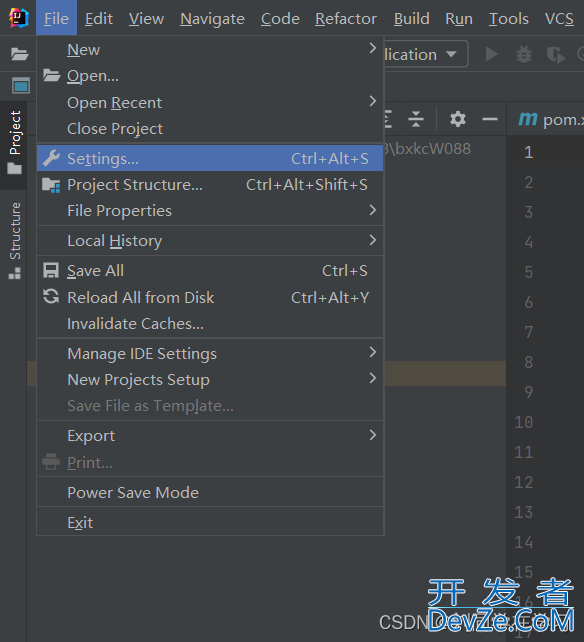Image resolution: width=584 pixels, height=642 pixels.
Task: Open the project panel gear options icon
Action: pyautogui.click(x=457, y=119)
